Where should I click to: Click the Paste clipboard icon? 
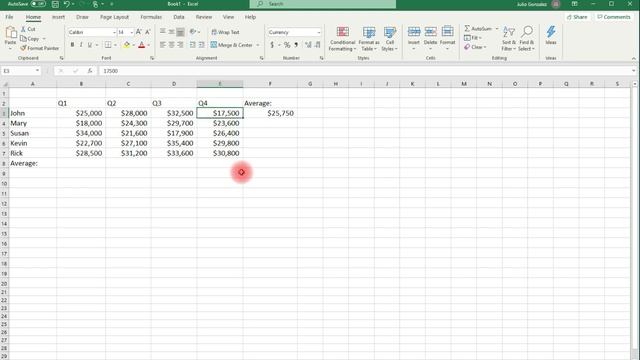pos(11,33)
